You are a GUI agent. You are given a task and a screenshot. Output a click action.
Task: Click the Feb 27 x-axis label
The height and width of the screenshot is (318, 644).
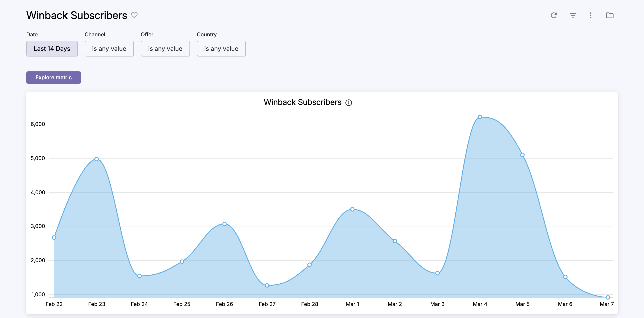[267, 304]
